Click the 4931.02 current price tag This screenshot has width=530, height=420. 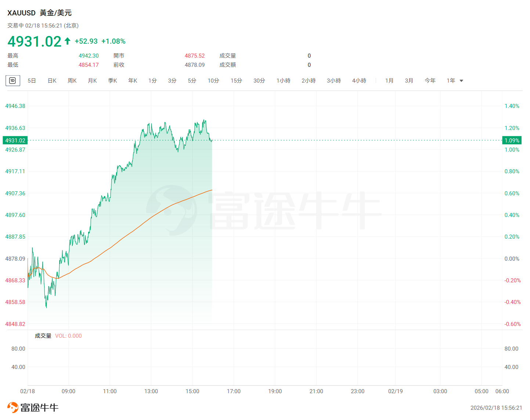pyautogui.click(x=15, y=141)
